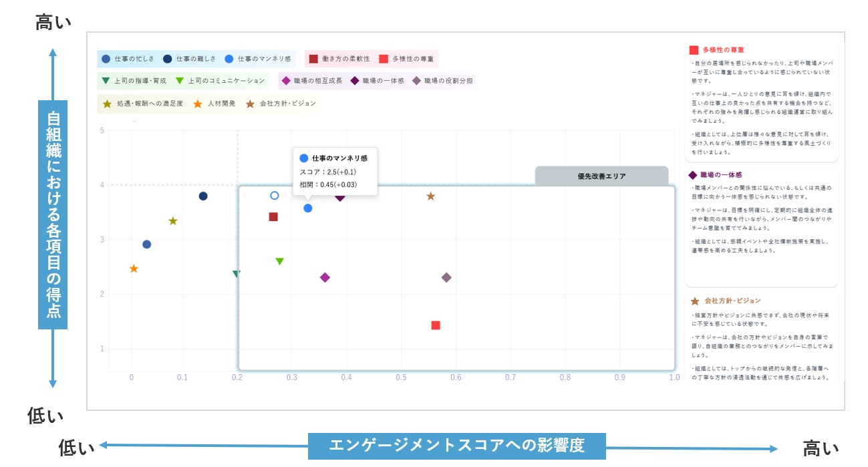Click the red square data point on the chart
The height and width of the screenshot is (467, 868).
436,325
